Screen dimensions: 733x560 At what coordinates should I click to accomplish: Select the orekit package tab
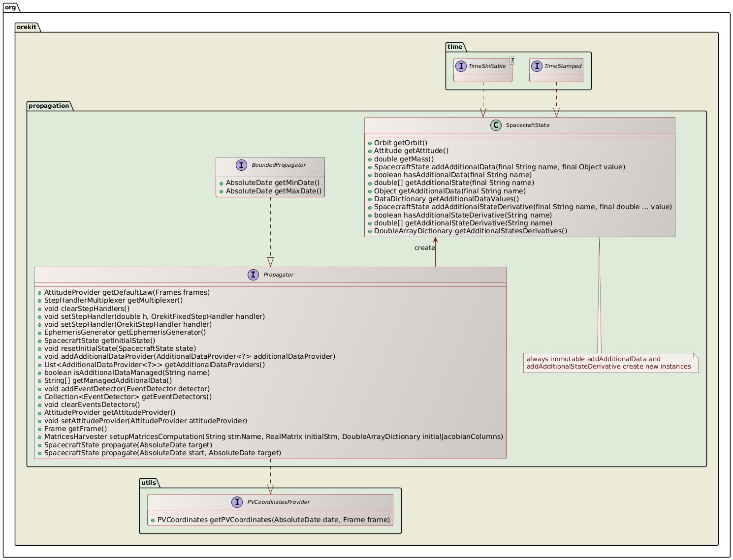27,27
